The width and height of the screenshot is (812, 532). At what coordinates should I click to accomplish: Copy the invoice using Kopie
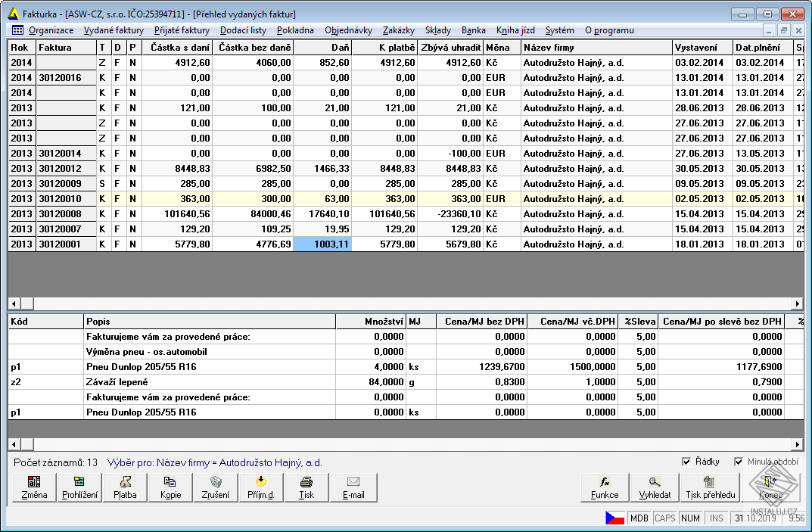[170, 488]
